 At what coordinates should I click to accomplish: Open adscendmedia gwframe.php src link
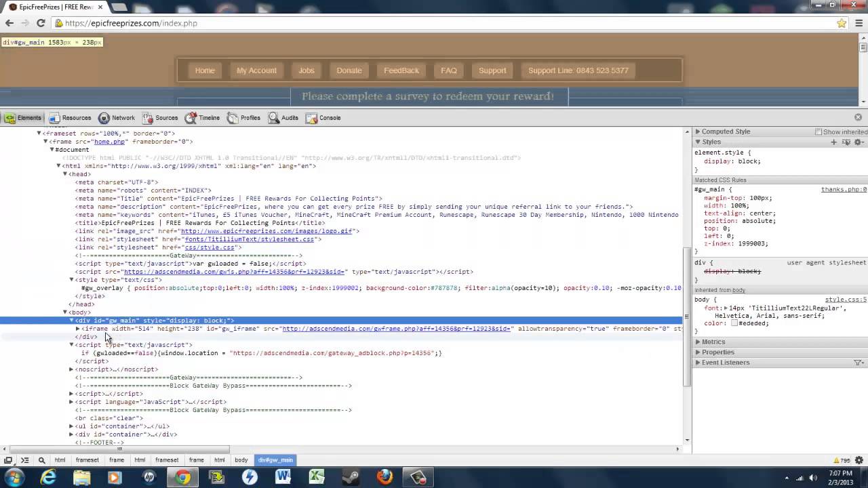396,329
